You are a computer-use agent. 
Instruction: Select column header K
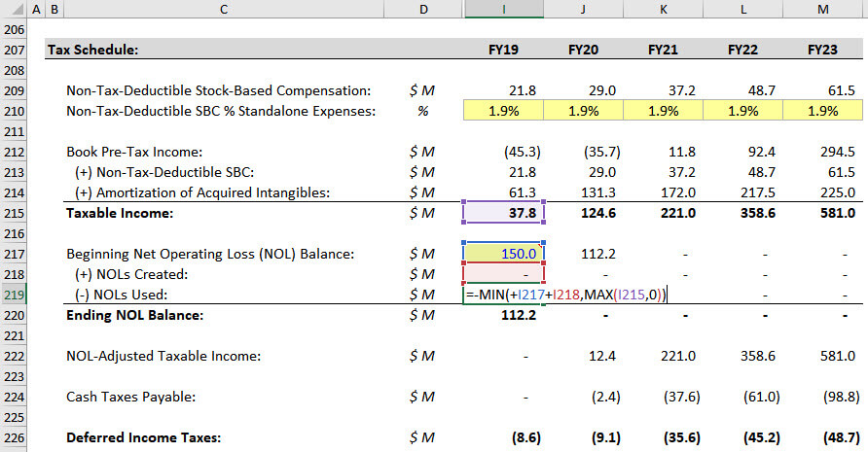coord(664,9)
